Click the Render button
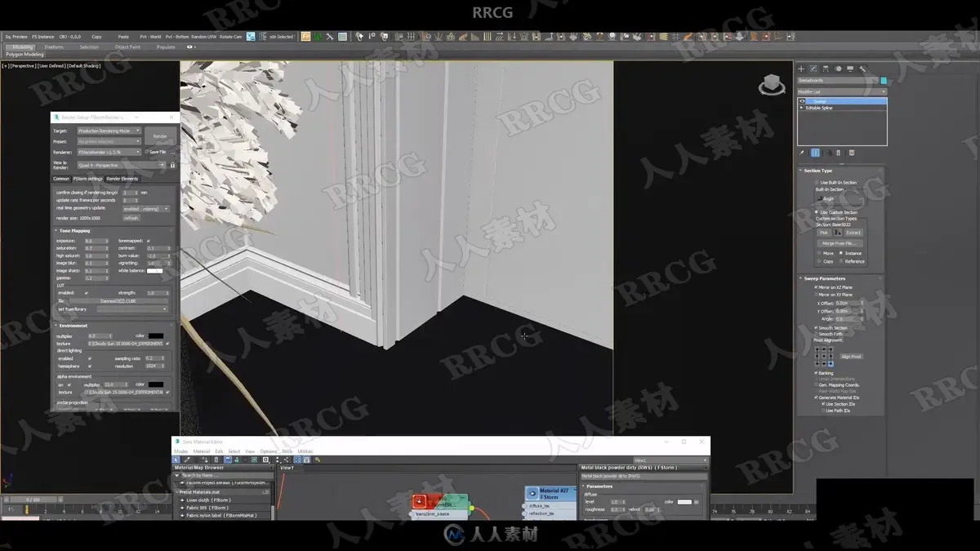980x551 pixels. [160, 136]
